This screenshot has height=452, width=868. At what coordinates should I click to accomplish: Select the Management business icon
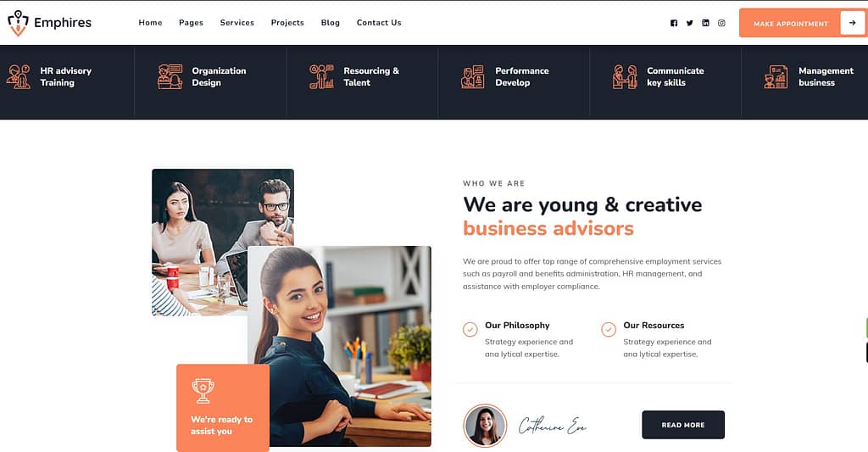[x=776, y=76]
